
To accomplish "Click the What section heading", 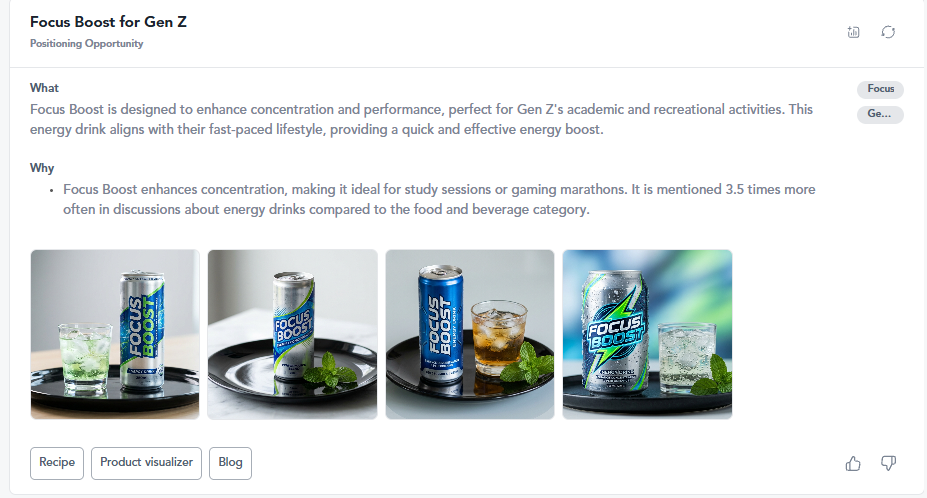I will [x=44, y=88].
